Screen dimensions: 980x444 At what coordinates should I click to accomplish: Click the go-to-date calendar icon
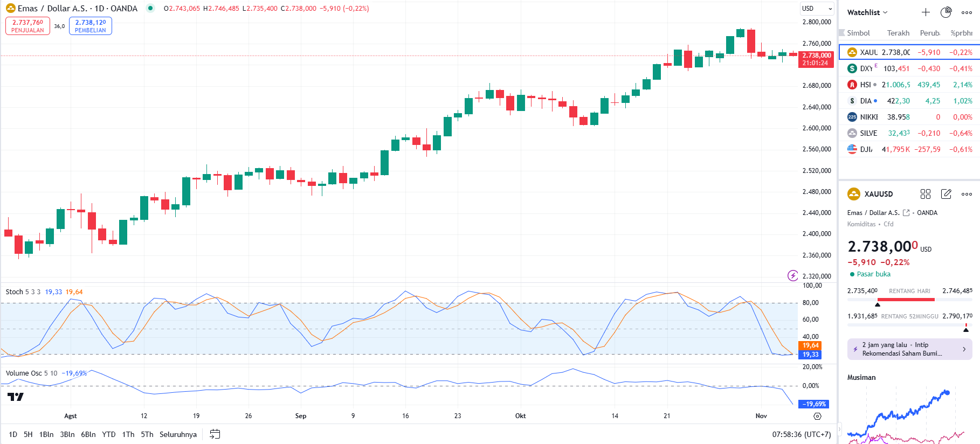tap(215, 434)
